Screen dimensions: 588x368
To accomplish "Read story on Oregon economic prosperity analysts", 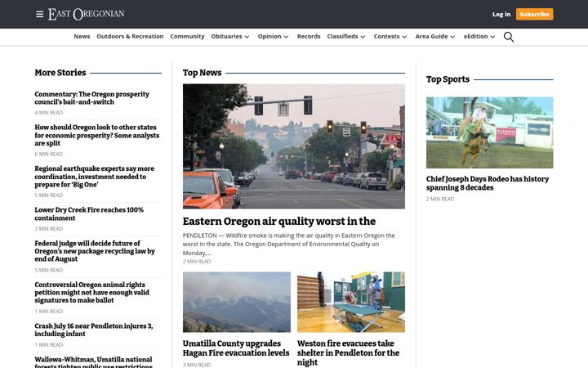I will (96, 135).
